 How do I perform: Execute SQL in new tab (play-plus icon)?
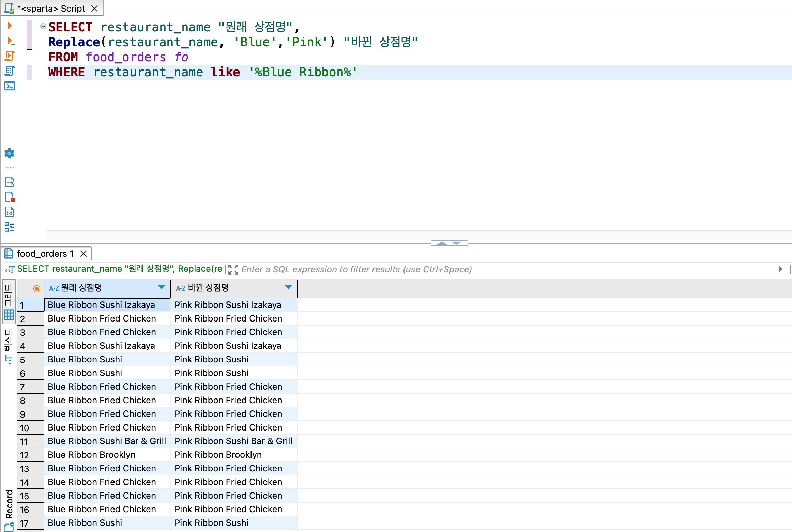point(10,42)
